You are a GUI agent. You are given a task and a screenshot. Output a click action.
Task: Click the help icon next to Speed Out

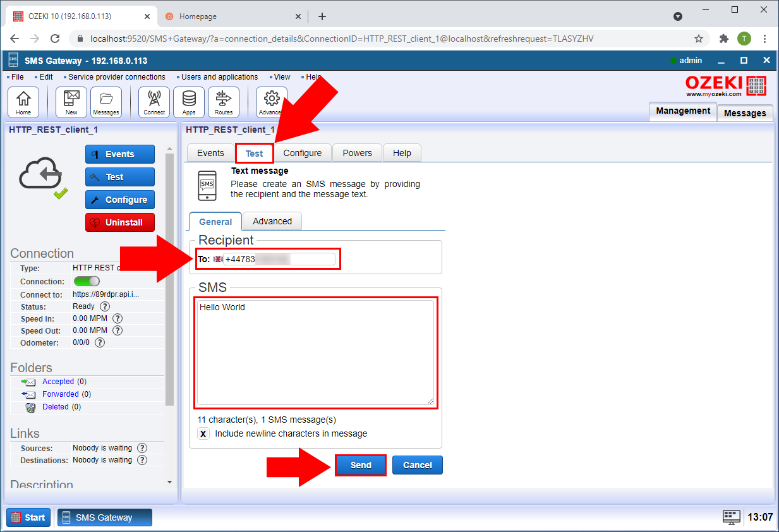pyautogui.click(x=118, y=330)
